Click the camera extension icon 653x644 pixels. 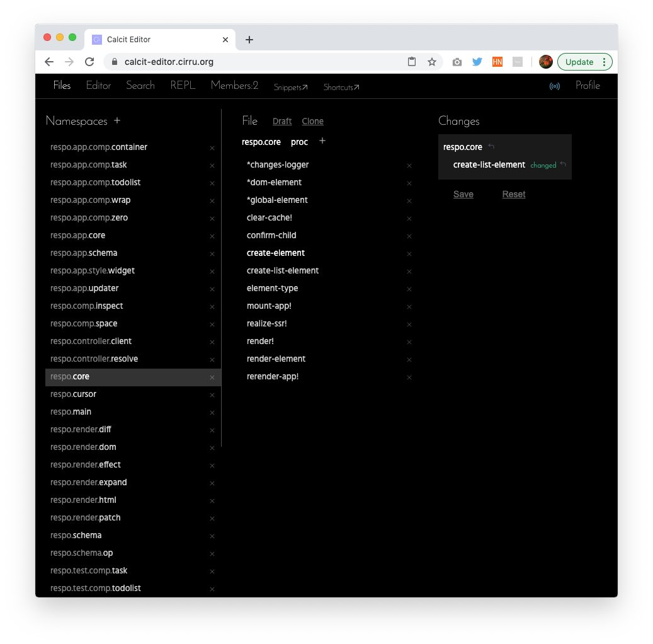coord(457,62)
